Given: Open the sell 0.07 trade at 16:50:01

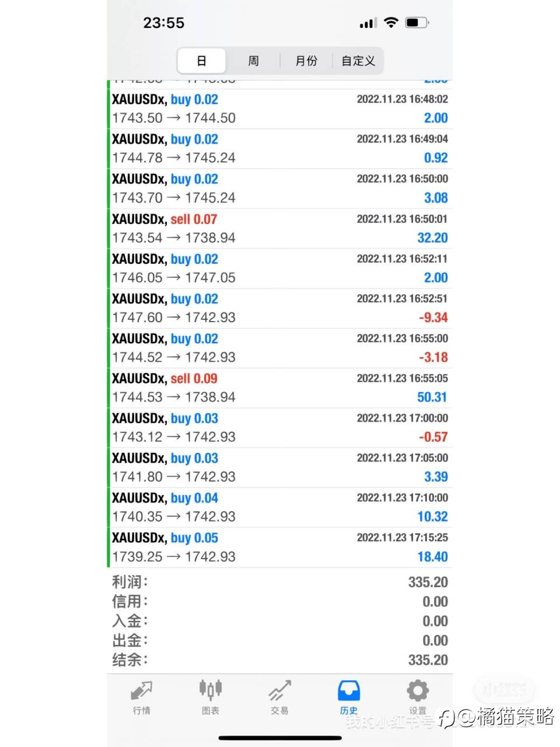Looking at the screenshot, I should pos(279,228).
